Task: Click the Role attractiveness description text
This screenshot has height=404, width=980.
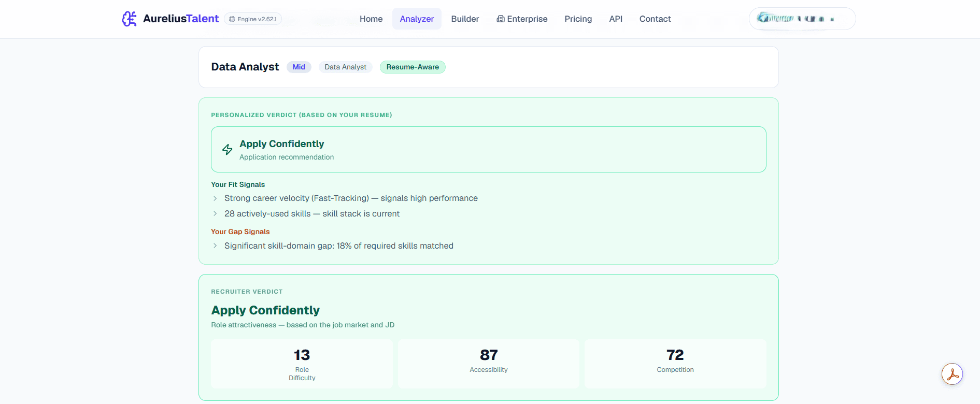Action: click(x=303, y=325)
